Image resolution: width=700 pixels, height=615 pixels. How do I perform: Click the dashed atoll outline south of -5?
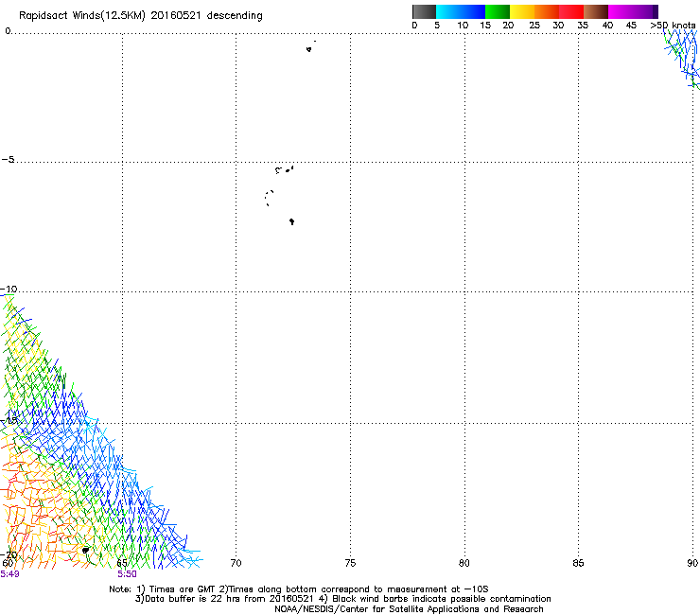[269, 199]
